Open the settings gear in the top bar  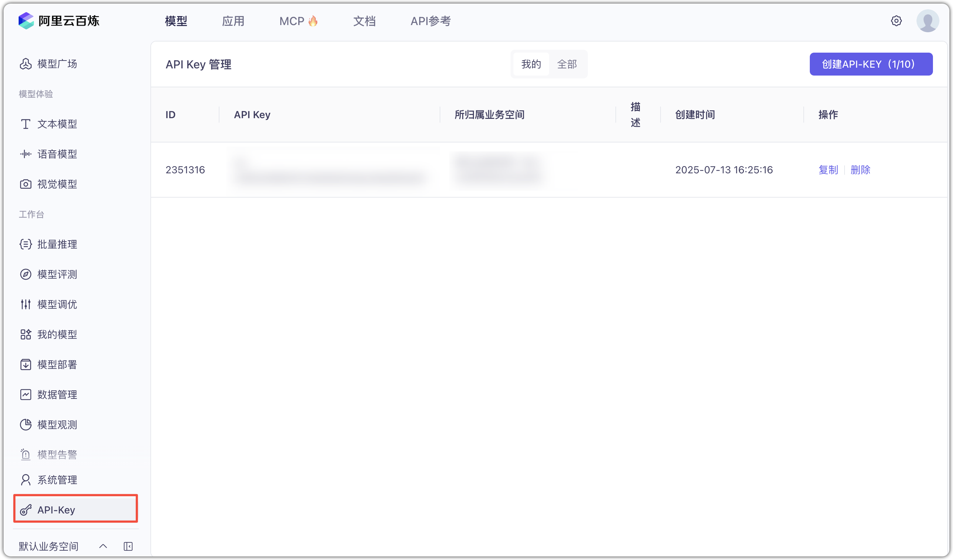(x=896, y=21)
